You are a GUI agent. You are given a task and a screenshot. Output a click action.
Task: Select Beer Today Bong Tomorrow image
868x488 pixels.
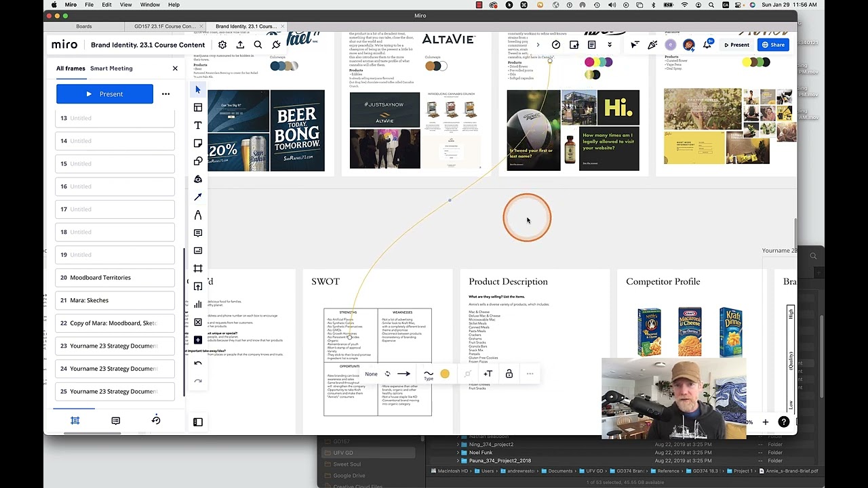(297, 130)
